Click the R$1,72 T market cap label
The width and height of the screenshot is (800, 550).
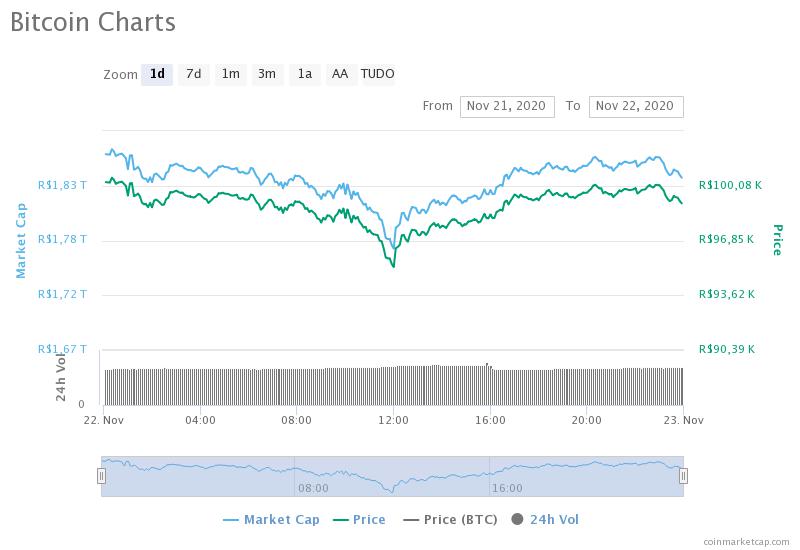click(62, 294)
